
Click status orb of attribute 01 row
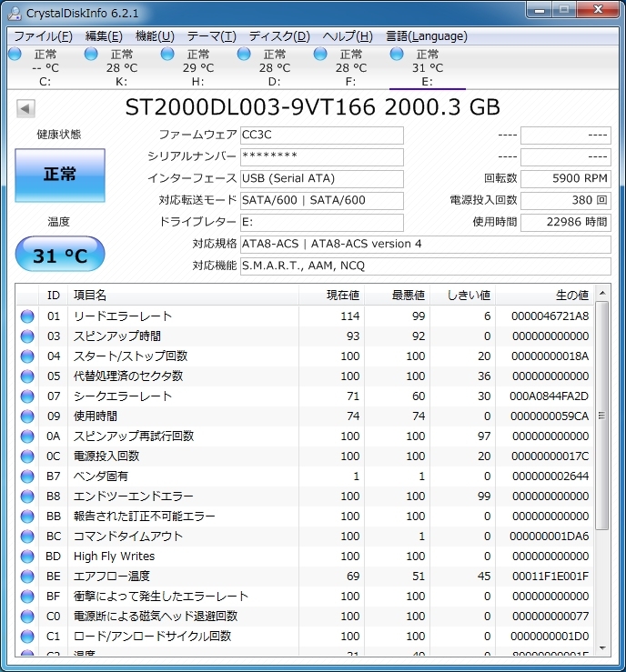[x=27, y=316]
